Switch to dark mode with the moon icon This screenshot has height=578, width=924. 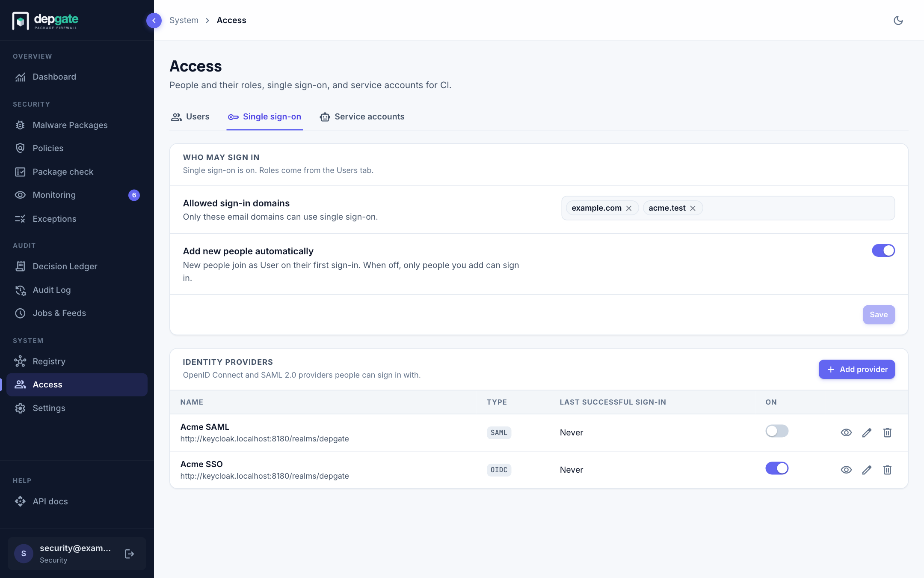(898, 20)
